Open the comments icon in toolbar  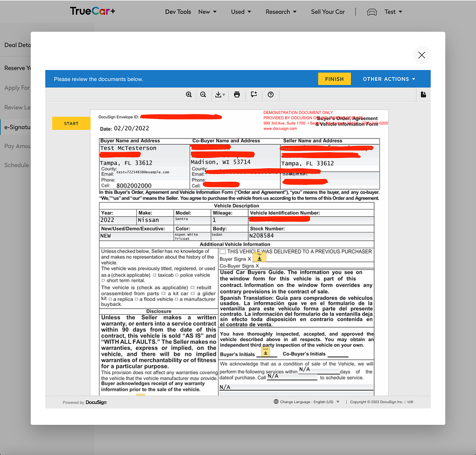[254, 95]
